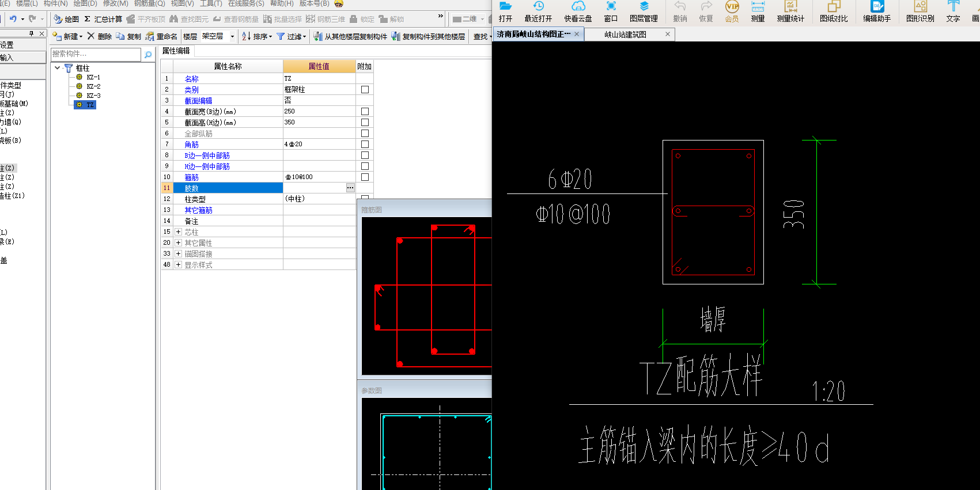Image resolution: width=980 pixels, height=490 pixels.
Task: Click 查看钢筋量 toolbar item
Action: tap(236, 19)
